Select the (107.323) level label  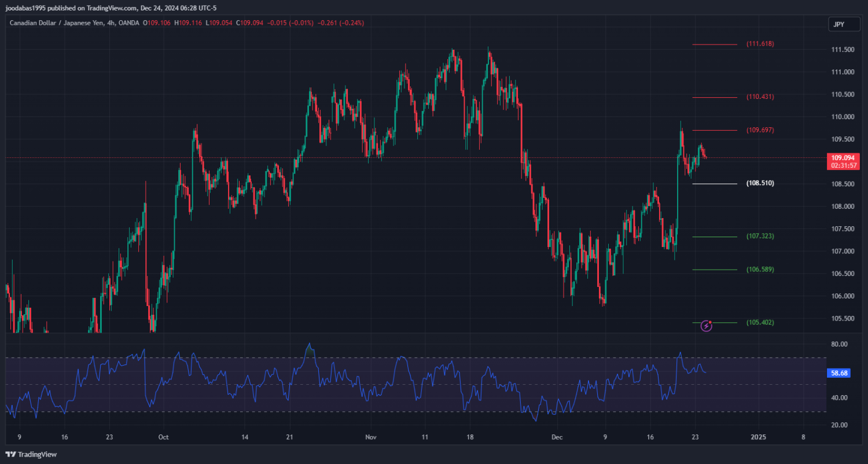pos(760,237)
